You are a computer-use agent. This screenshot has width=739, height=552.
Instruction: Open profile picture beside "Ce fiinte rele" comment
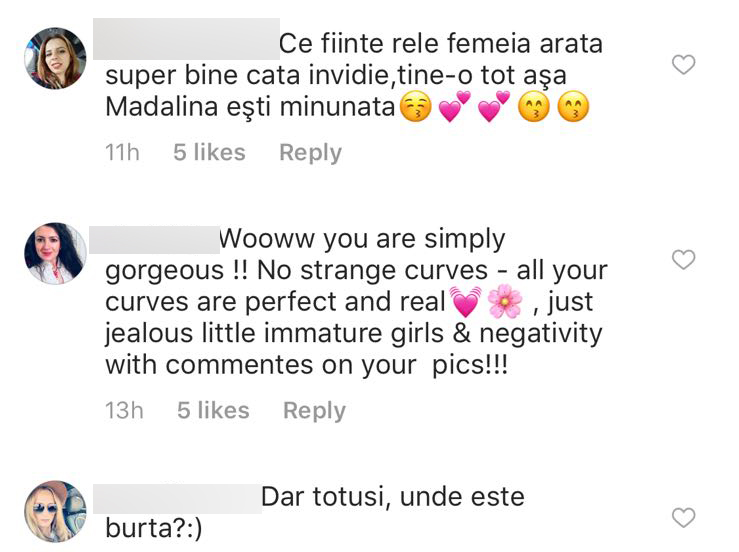tap(55, 59)
